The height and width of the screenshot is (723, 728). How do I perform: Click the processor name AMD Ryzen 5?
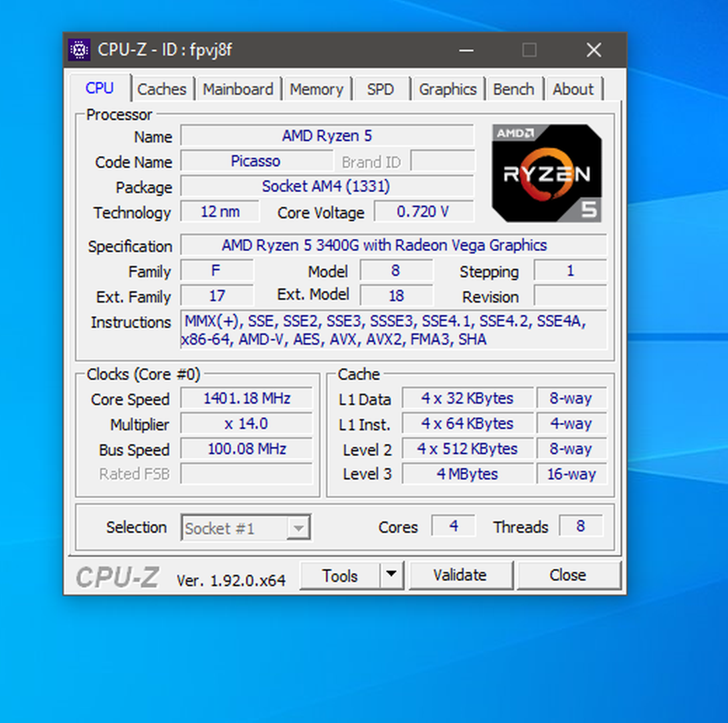point(327,136)
